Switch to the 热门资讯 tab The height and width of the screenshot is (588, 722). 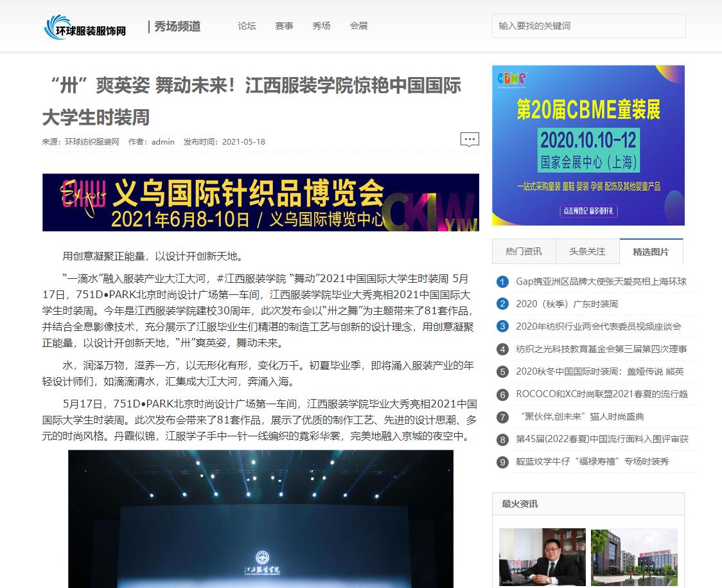pos(524,251)
